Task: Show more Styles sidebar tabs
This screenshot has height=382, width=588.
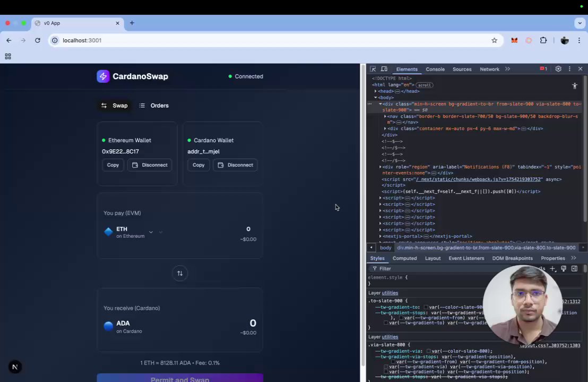Action: (573, 258)
